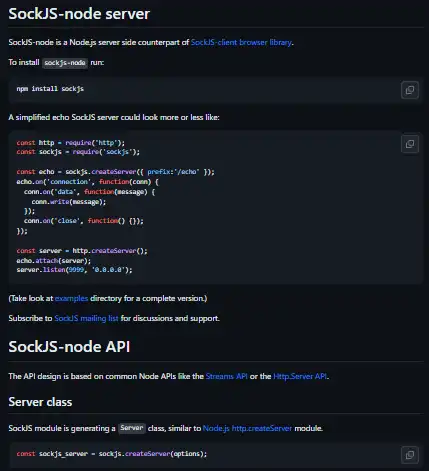The width and height of the screenshot is (429, 471).
Task: Click the line const http = require('http')
Action: (71, 143)
